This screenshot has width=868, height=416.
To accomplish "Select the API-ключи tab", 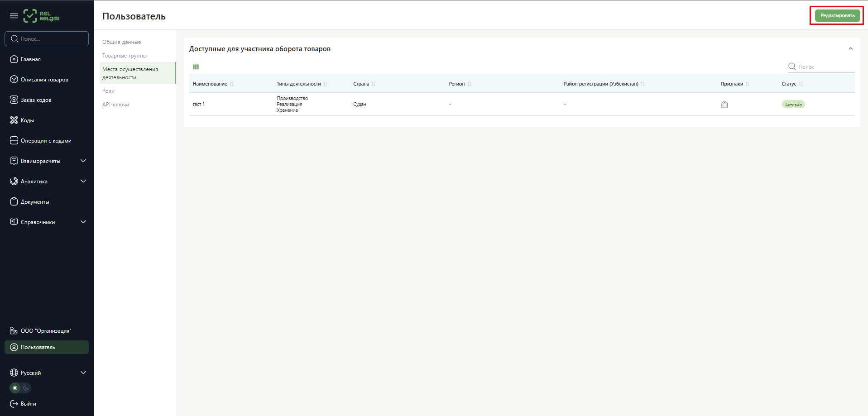I will (116, 105).
